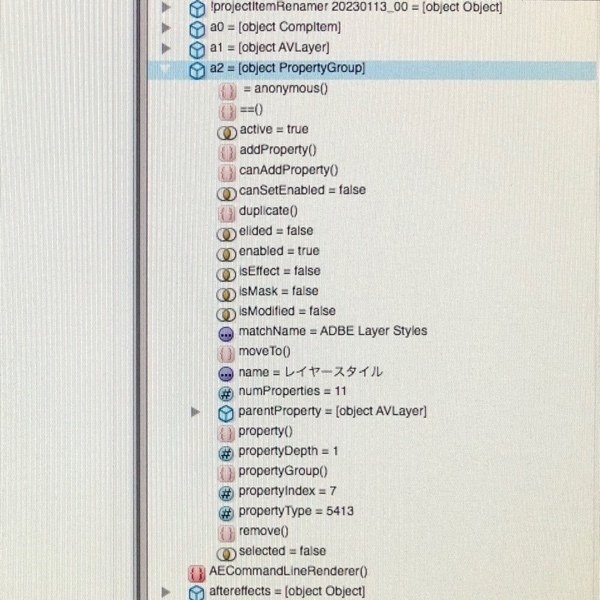The width and height of the screenshot is (600, 600).
Task: Select 'canAddProperty()' entry
Action: [x=289, y=170]
